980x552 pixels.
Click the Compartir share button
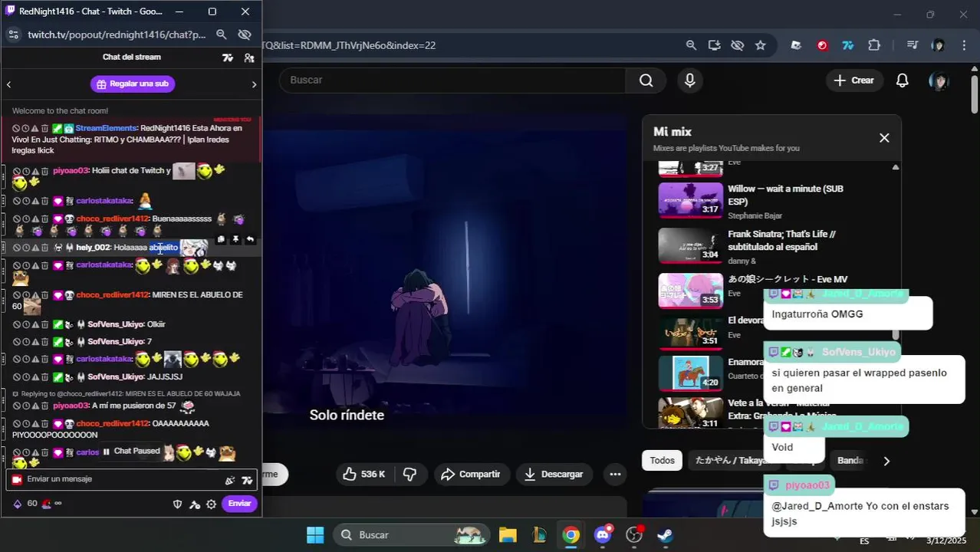pyautogui.click(x=472, y=475)
